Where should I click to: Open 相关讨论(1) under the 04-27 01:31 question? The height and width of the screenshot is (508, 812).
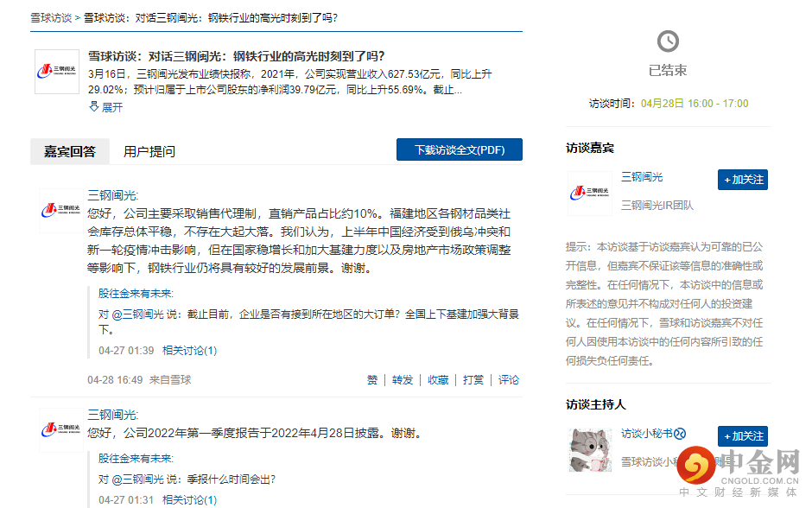pyautogui.click(x=189, y=499)
